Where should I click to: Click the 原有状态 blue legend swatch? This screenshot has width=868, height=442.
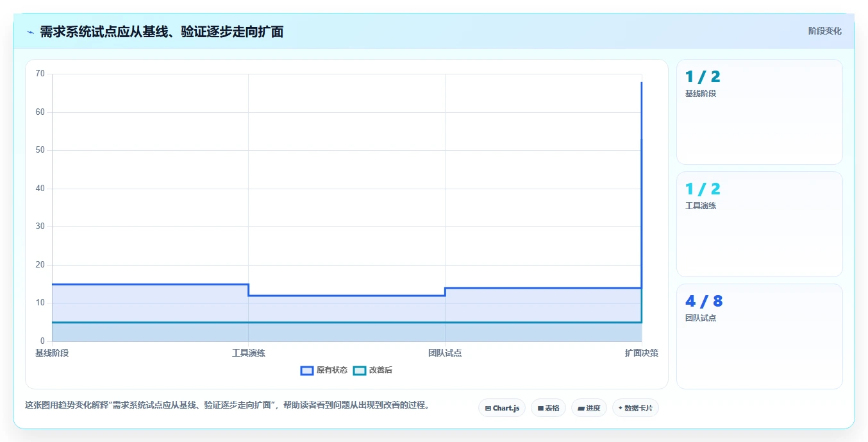pos(307,370)
